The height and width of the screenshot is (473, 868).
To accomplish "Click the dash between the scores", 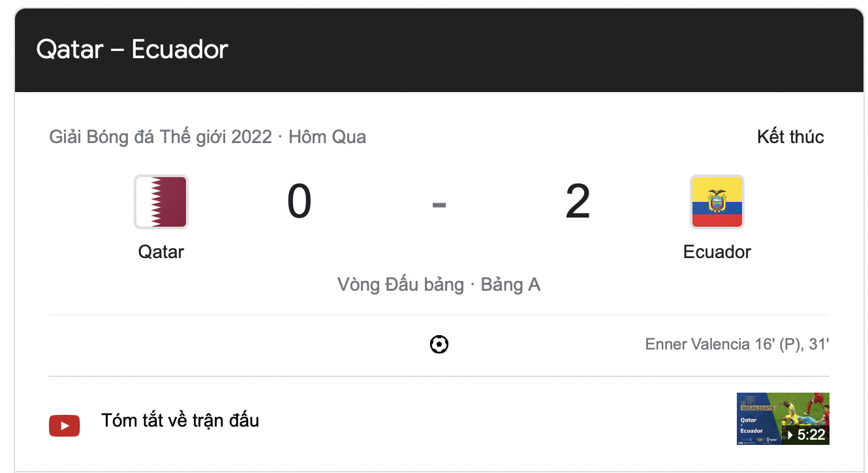I will (439, 204).
